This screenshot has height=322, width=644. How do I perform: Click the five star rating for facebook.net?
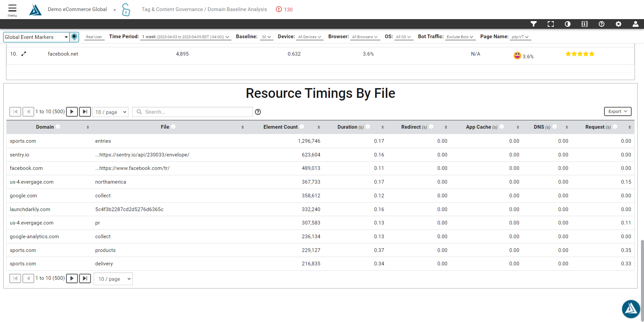(x=580, y=54)
